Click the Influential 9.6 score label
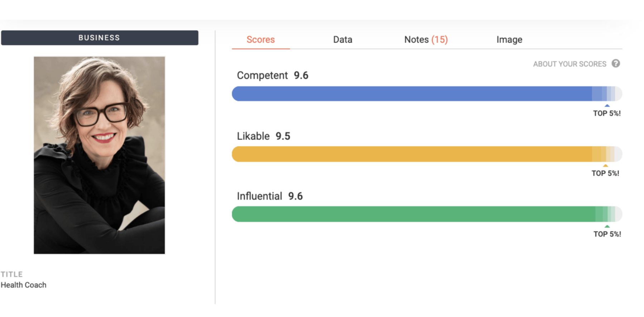The width and height of the screenshot is (644, 317). (270, 196)
